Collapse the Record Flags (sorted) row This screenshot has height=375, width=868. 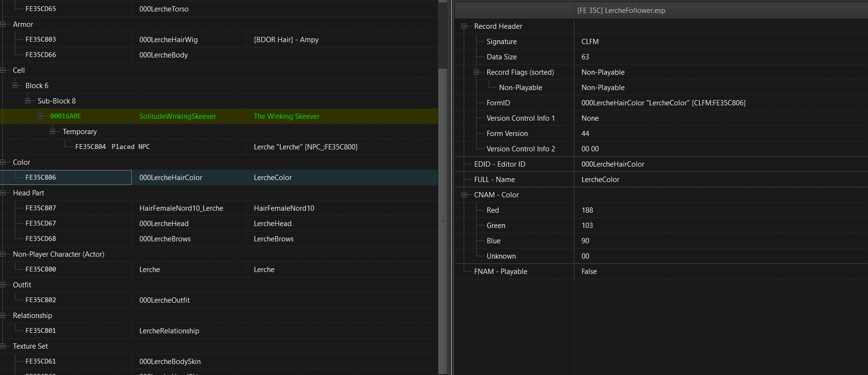[x=476, y=72]
